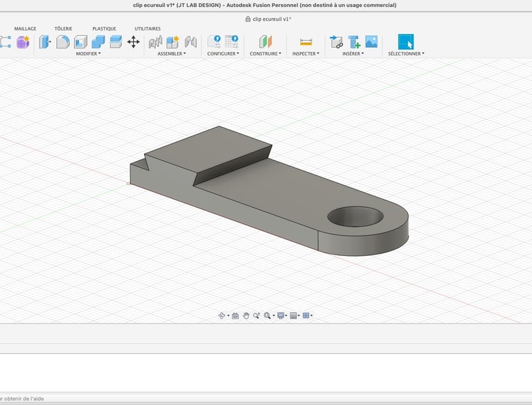Click the circular hole on the 3D model
Viewport: 532px width, 405px height.
(x=355, y=216)
